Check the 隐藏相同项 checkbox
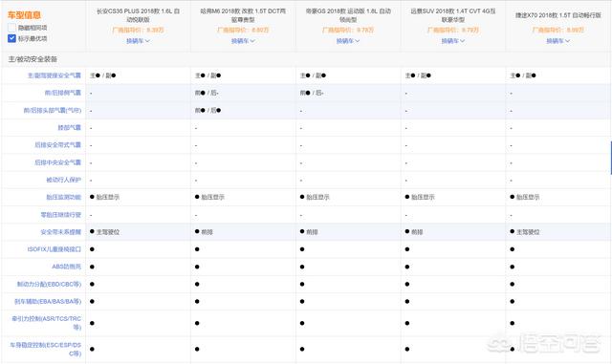Viewport: 612px width, 364px height. (x=11, y=28)
